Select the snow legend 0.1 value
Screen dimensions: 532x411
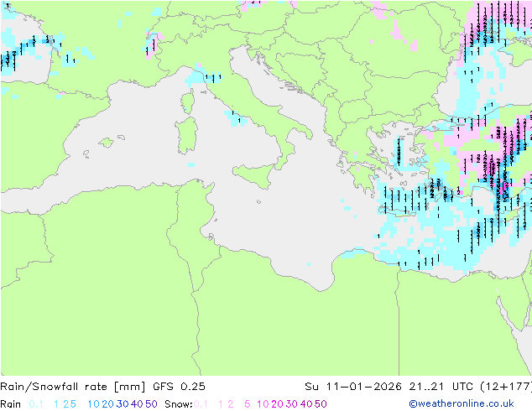click(201, 404)
